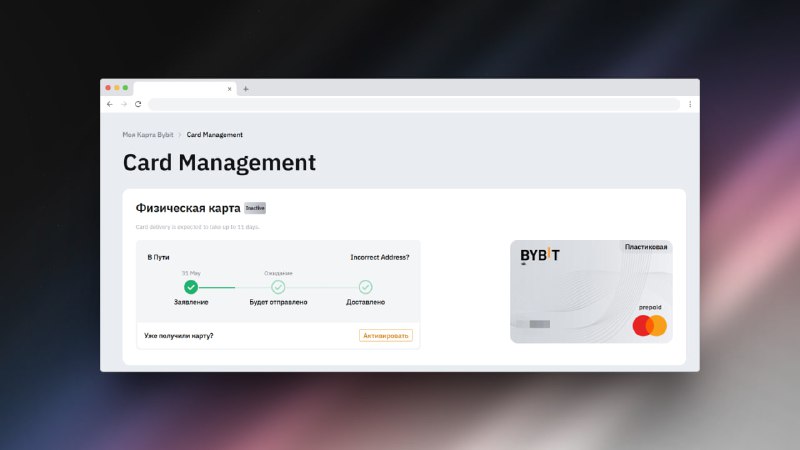Screen dimensions: 800x450
Task: Select the completed Заявление step checkmark
Action: [191, 287]
